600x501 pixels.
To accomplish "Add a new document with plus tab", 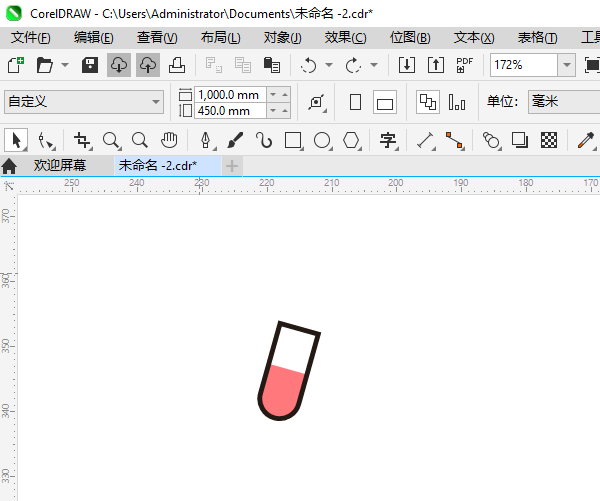I will [x=232, y=166].
